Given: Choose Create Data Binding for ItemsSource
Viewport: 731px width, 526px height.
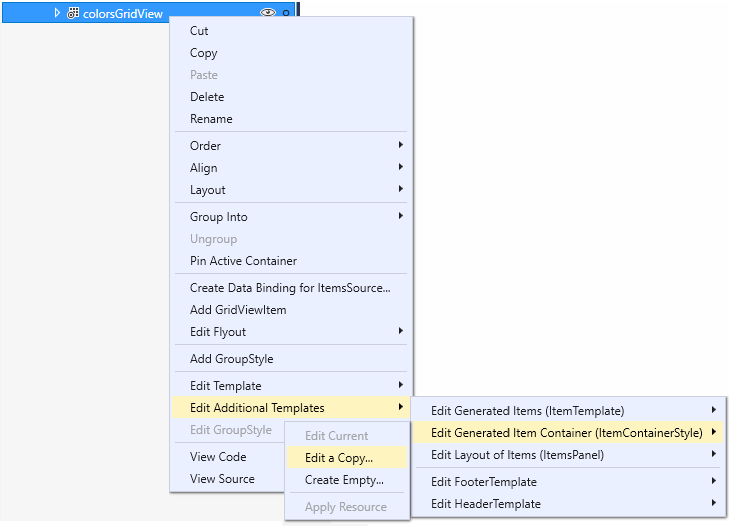Looking at the screenshot, I should [x=291, y=288].
